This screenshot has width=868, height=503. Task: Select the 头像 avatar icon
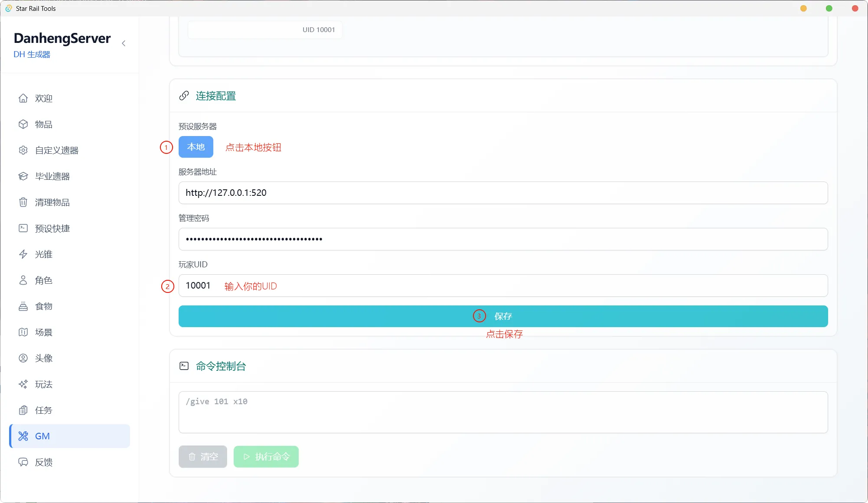[23, 358]
